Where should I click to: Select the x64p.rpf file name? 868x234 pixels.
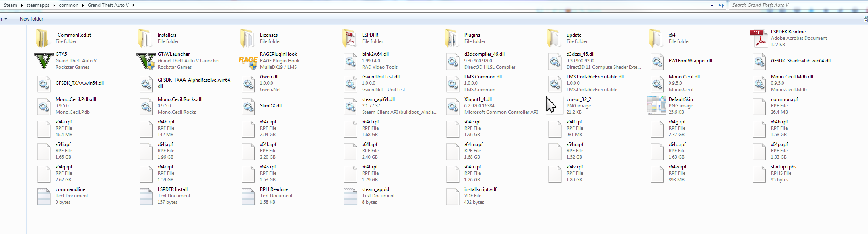click(779, 144)
